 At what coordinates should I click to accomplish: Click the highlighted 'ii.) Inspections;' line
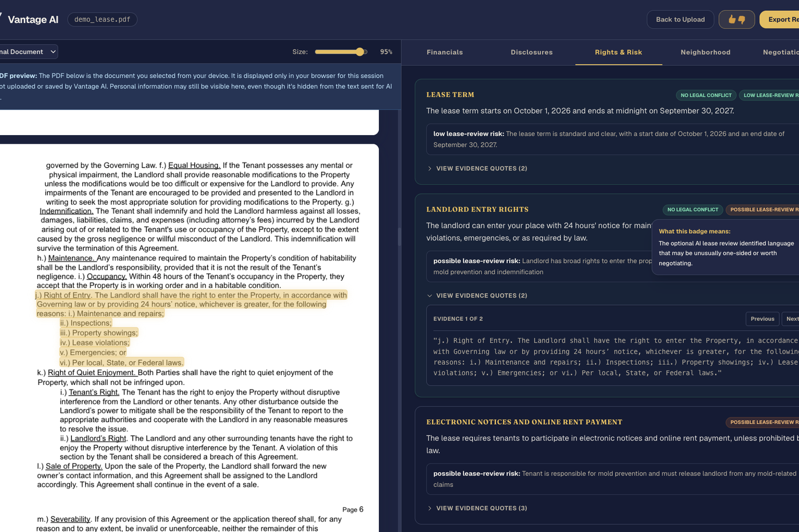[x=86, y=323]
